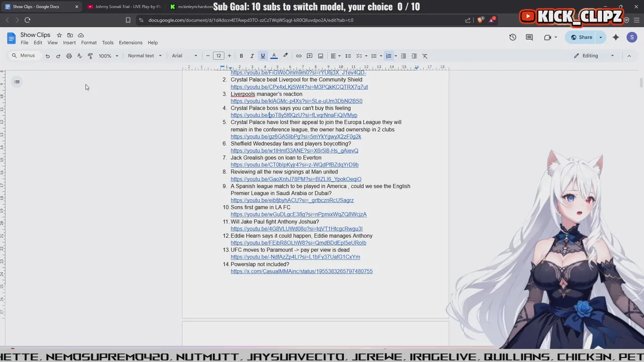
Task: Star the Show Clips document
Action: 59,35
